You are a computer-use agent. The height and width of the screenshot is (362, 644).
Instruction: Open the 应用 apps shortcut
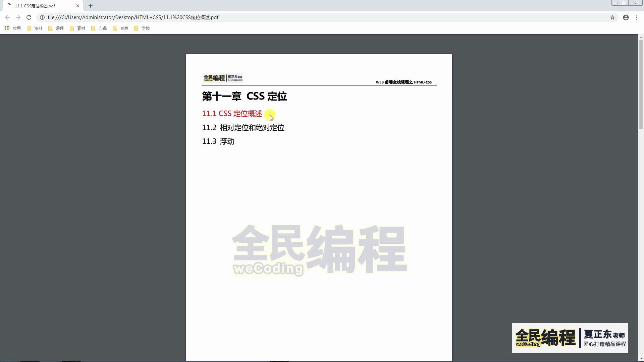pos(13,28)
